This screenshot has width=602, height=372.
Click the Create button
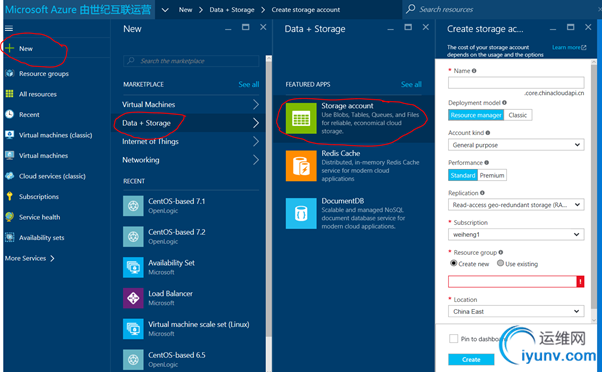coord(471,359)
